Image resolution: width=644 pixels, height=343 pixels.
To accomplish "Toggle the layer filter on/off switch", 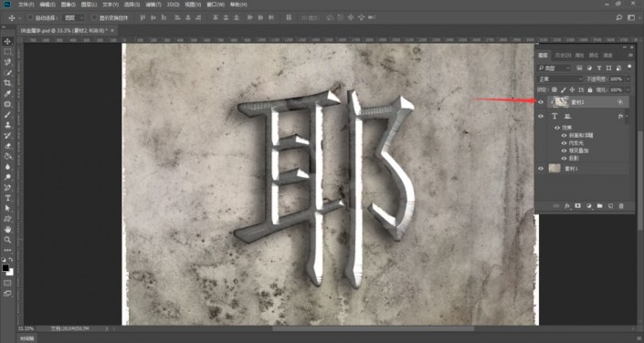I will tap(629, 67).
